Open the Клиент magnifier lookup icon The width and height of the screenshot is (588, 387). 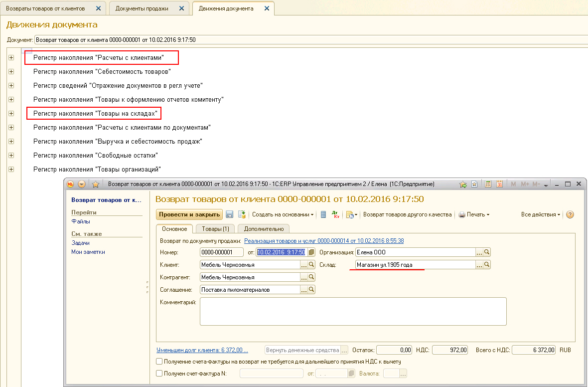tap(311, 265)
